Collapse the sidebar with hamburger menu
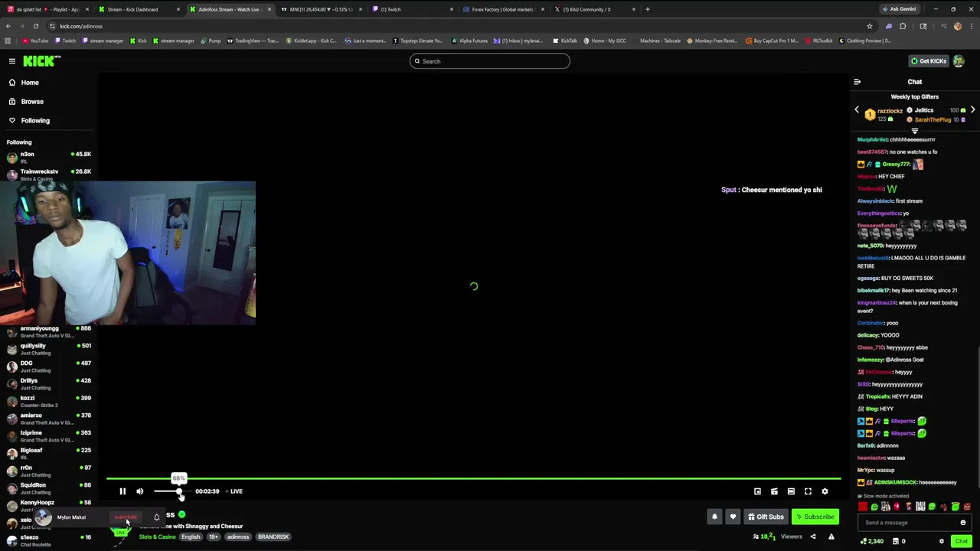Viewport: 980px width, 551px height. point(12,61)
